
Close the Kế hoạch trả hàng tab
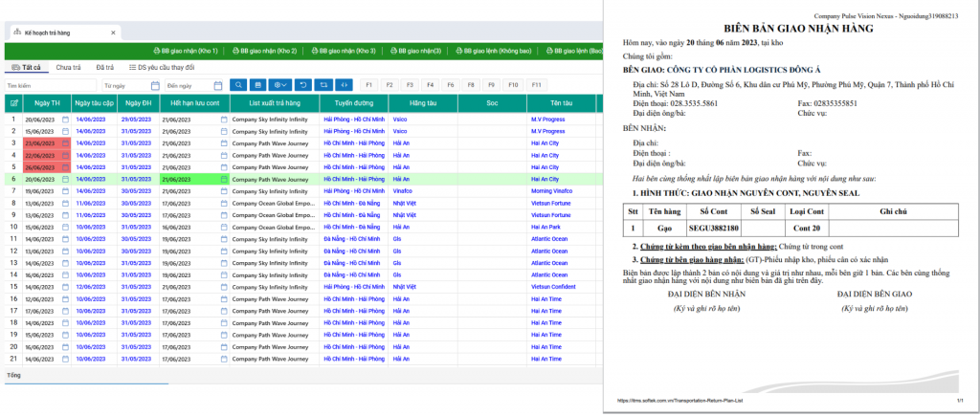click(113, 32)
